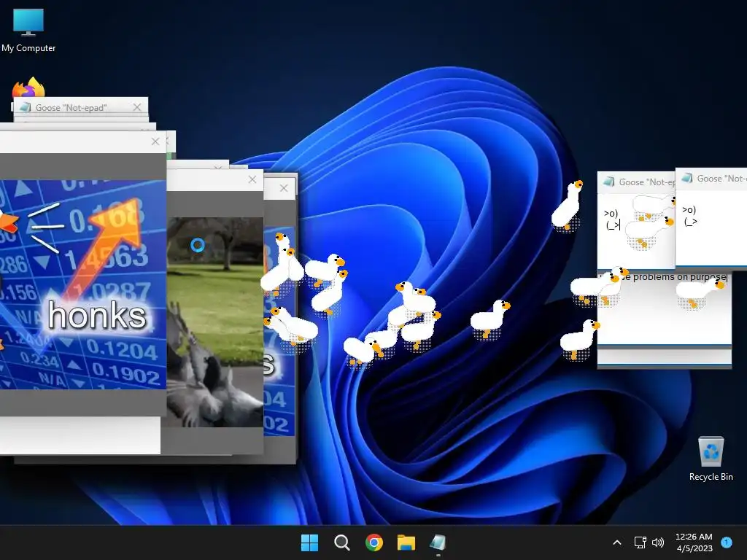Open the Windows Start menu
747x560 pixels.
[x=309, y=542]
